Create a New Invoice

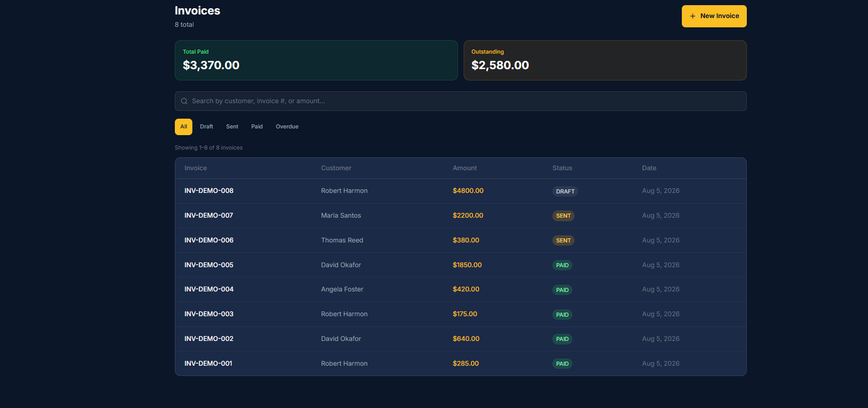click(x=714, y=16)
